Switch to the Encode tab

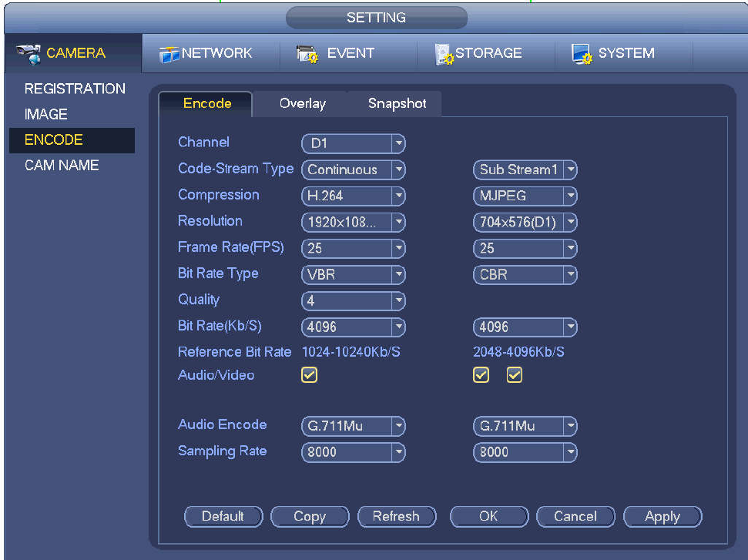(206, 103)
